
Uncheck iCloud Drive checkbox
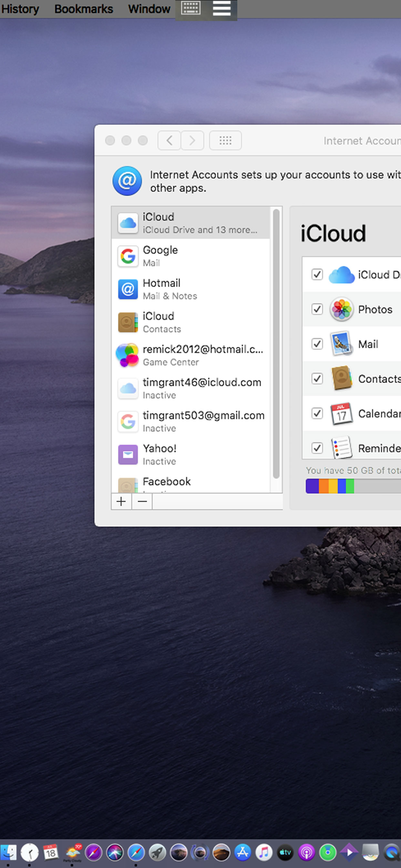pyautogui.click(x=317, y=274)
